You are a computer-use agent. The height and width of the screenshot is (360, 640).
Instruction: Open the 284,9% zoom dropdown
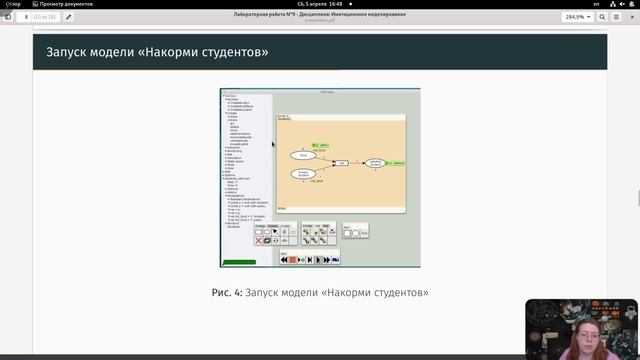click(x=578, y=17)
